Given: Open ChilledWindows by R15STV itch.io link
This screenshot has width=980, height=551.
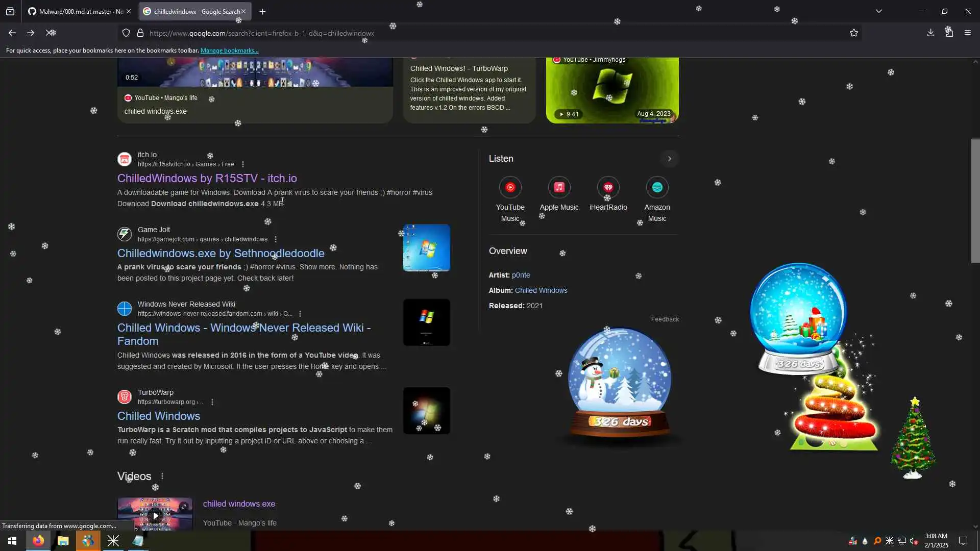Looking at the screenshot, I should [x=207, y=178].
